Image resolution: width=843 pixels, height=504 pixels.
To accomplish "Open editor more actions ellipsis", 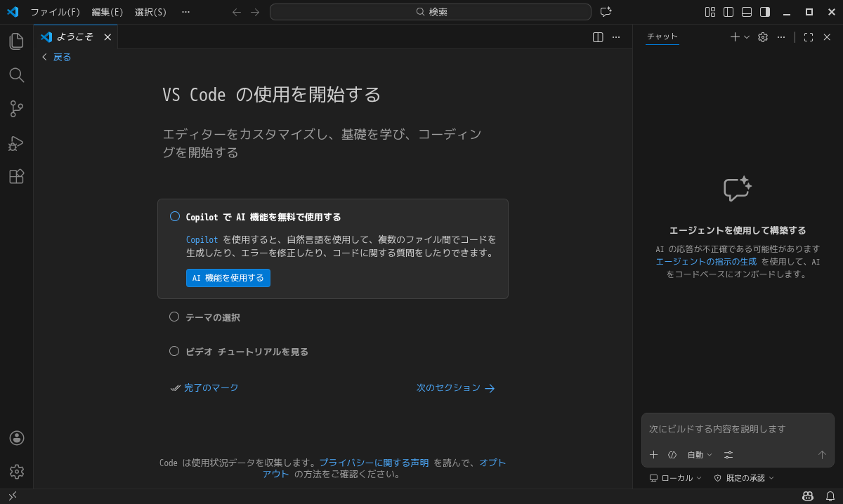I will [616, 37].
